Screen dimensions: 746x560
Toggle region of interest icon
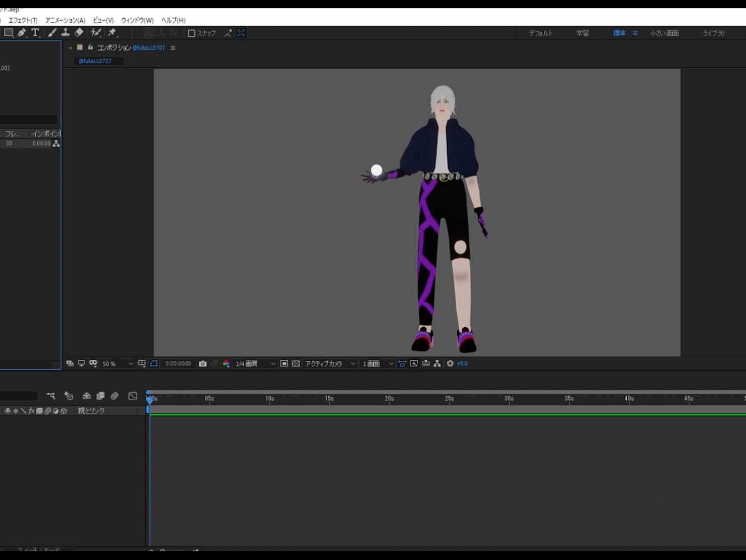point(154,363)
